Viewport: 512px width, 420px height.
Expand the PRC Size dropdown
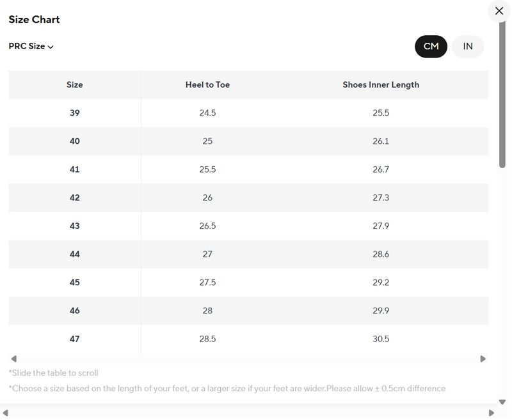point(31,46)
